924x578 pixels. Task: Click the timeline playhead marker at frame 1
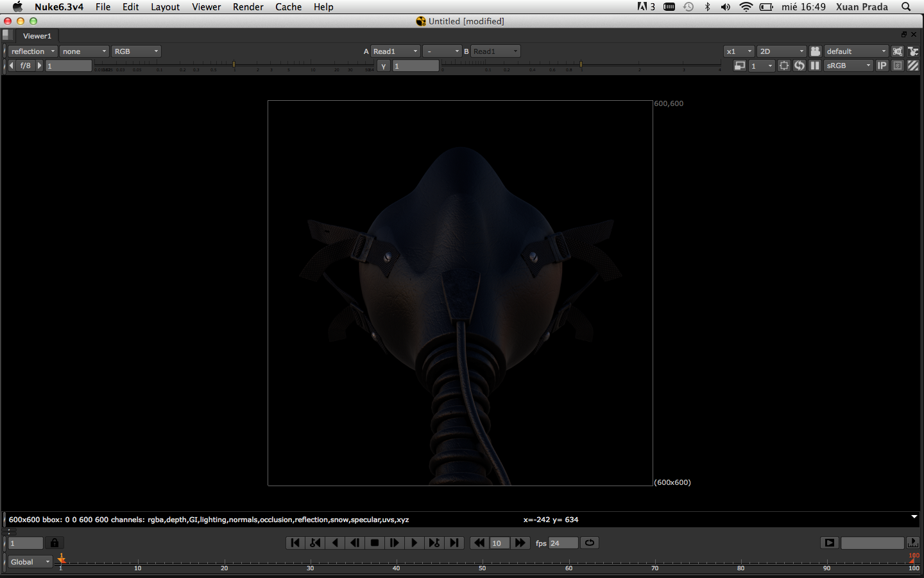(x=62, y=559)
